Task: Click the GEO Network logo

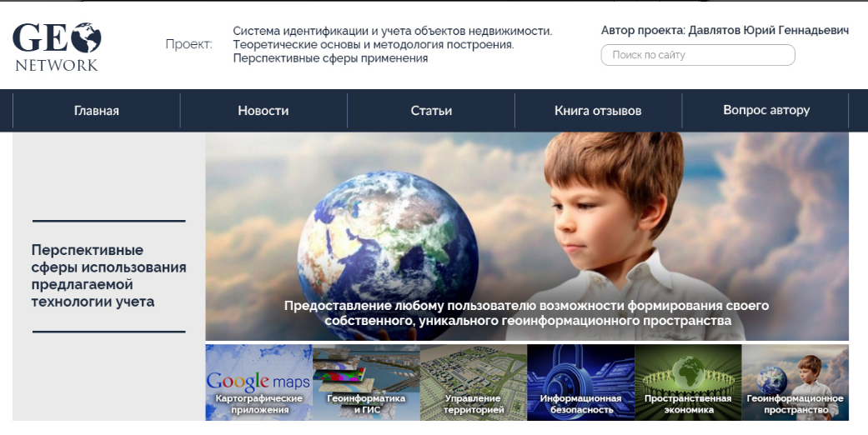Action: (x=57, y=47)
